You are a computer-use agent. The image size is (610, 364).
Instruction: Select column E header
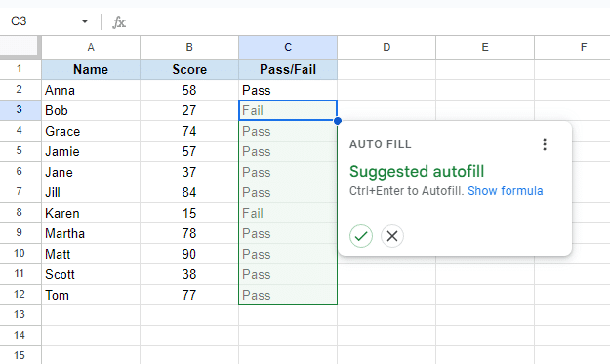click(485, 47)
